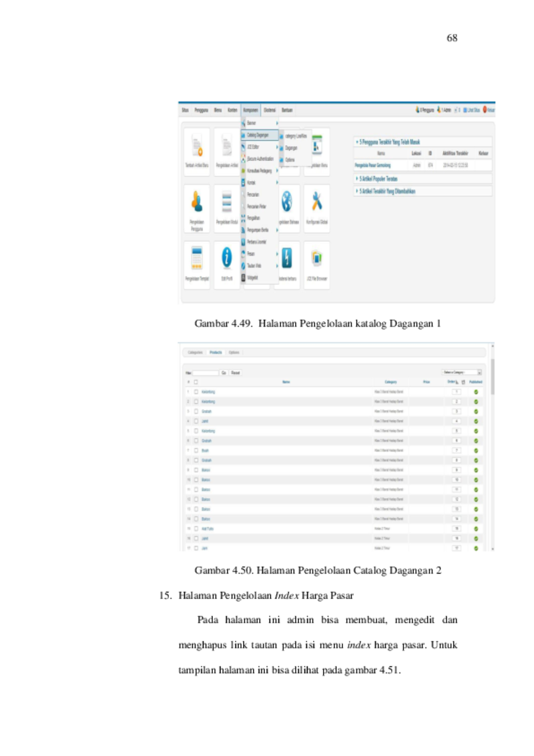Screen dimensions: 534x756
Task: Click the published icon in row 3
Action: [x=476, y=411]
